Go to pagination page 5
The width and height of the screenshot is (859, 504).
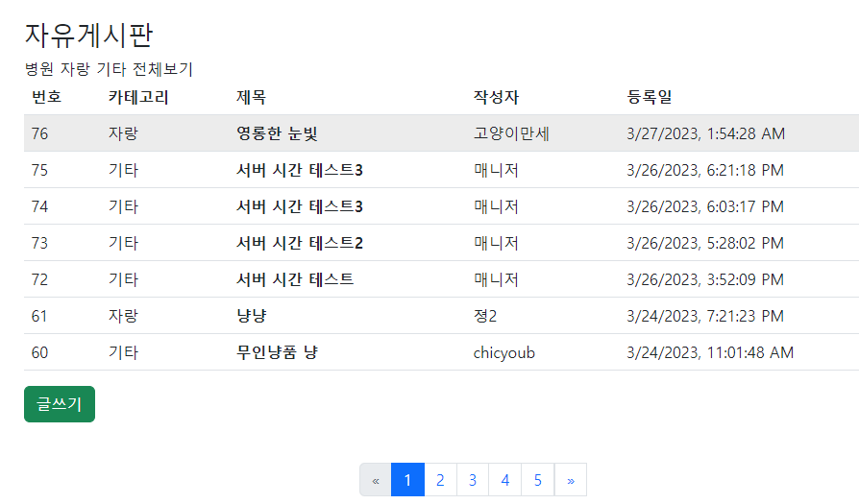coord(538,480)
